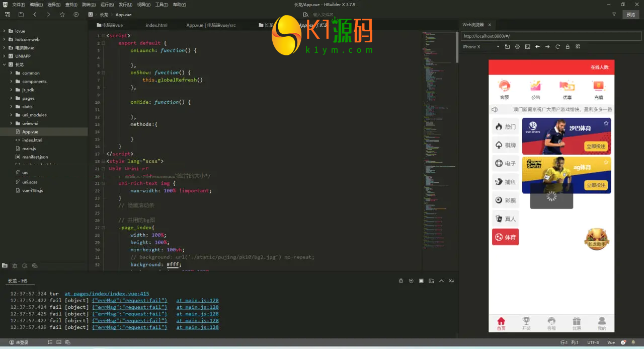Collapse the console panel with the up chevron
The image size is (644, 349).
pyautogui.click(x=441, y=281)
